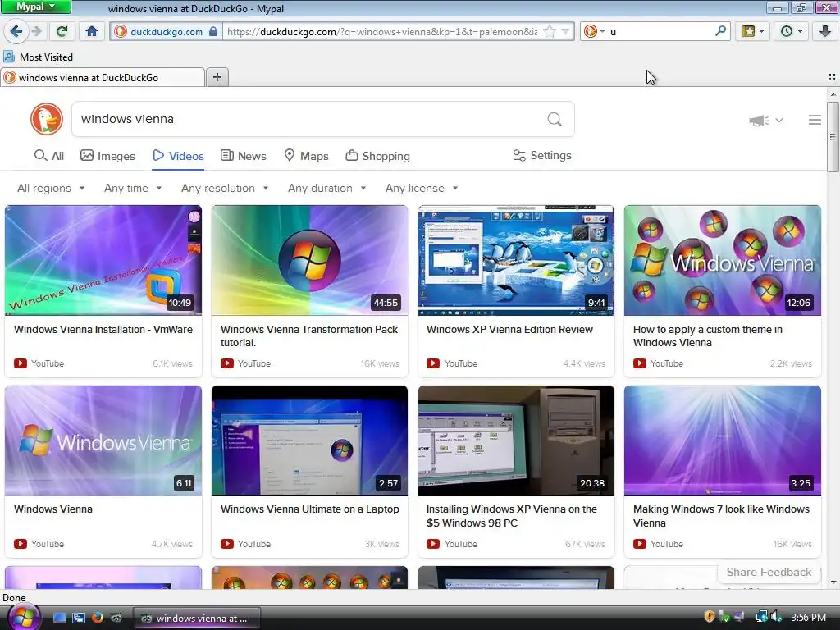
Task: Bookmark page with the star icon
Action: (550, 31)
